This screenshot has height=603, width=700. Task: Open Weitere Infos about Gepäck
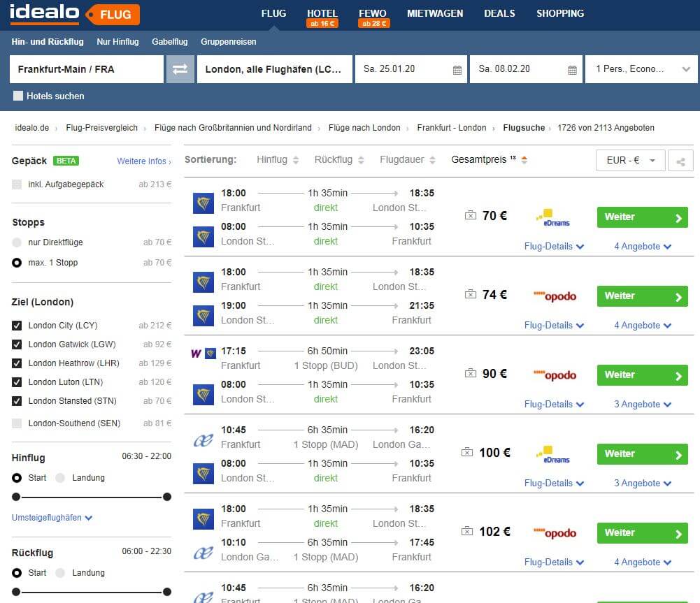pos(144,161)
